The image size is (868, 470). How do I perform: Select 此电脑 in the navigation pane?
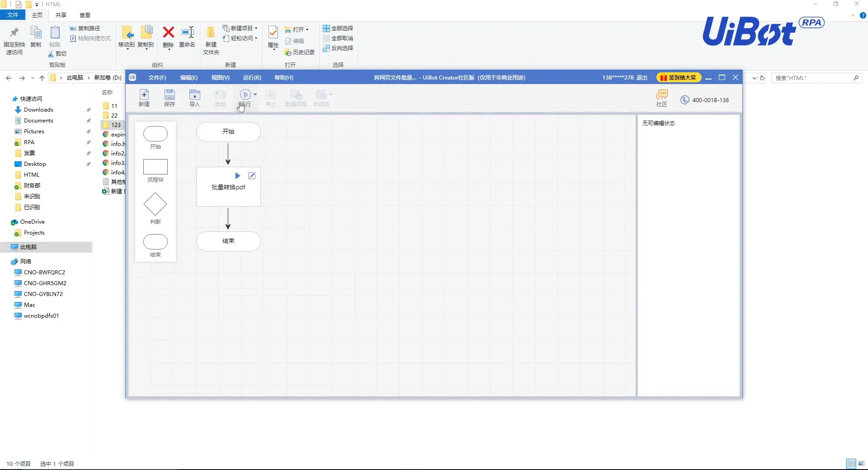coord(28,247)
